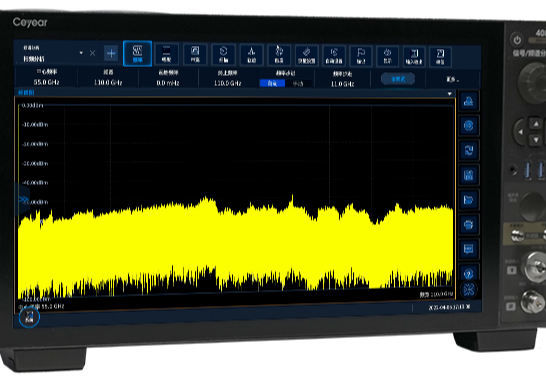
Task: Open the Trace menu with peak-waveform icon
Action: [251, 55]
